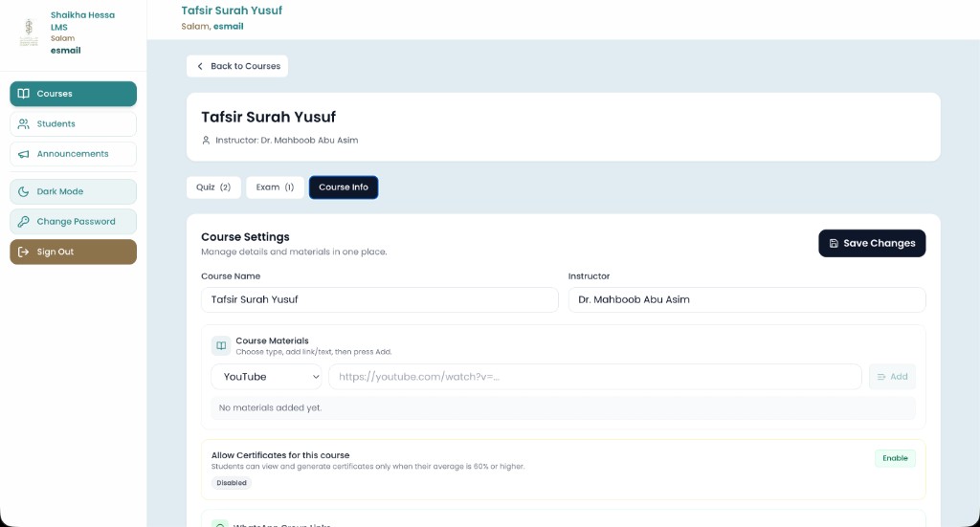
Task: Click the Disabled status badge
Action: click(x=232, y=483)
